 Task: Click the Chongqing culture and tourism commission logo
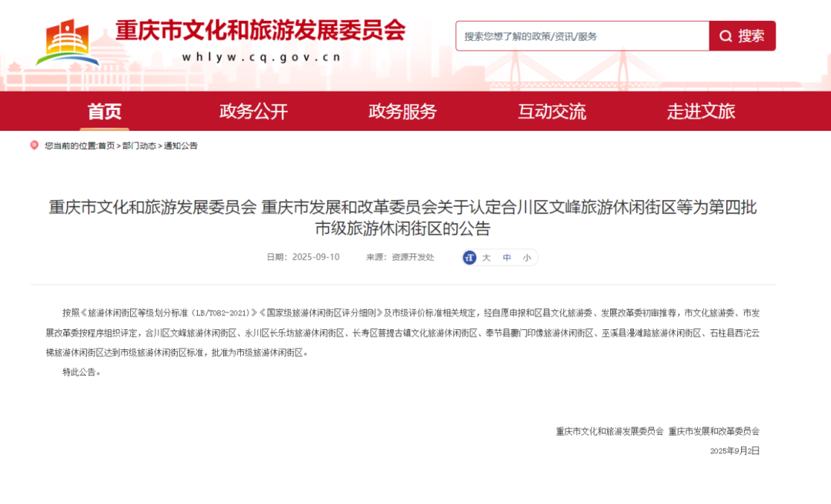68,42
